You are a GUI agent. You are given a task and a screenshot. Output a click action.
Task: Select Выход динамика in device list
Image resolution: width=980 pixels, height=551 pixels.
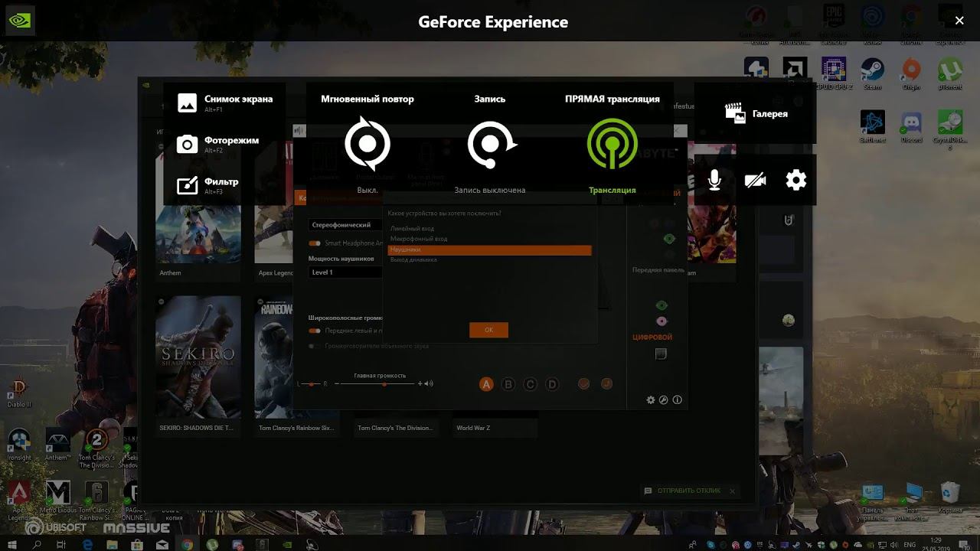pos(490,259)
